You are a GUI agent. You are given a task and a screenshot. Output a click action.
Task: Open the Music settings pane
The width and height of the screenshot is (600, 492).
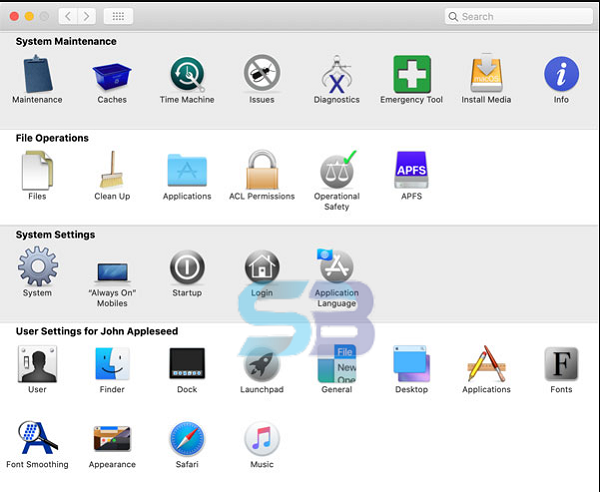262,438
